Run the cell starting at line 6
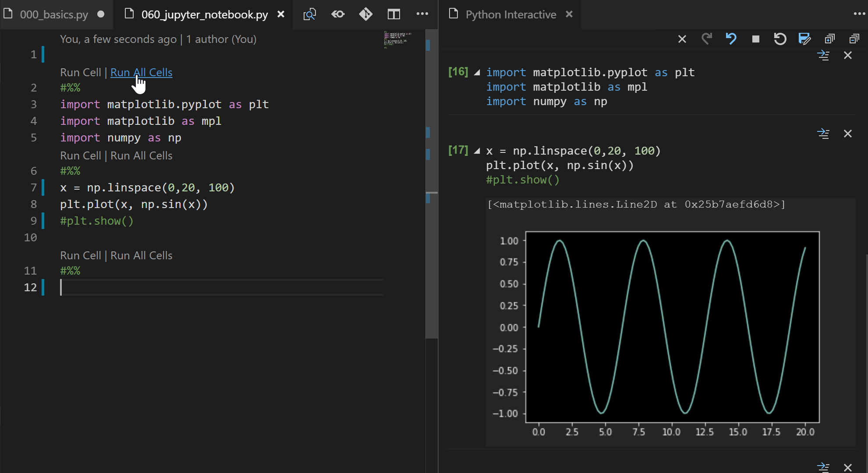This screenshot has height=473, width=868. pyautogui.click(x=80, y=155)
